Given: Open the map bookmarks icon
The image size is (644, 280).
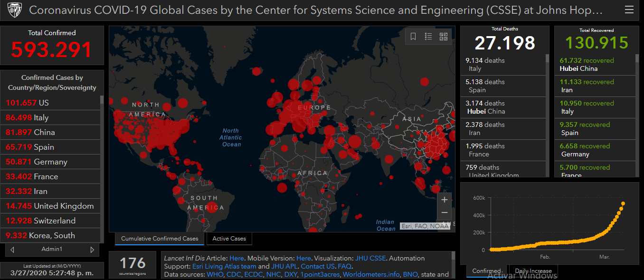Looking at the screenshot, I should point(413,37).
